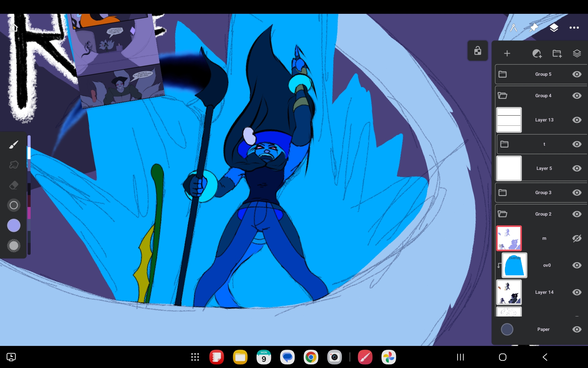Screen dimensions: 588x368
Task: Select the Smudge tool
Action: pyautogui.click(x=13, y=165)
